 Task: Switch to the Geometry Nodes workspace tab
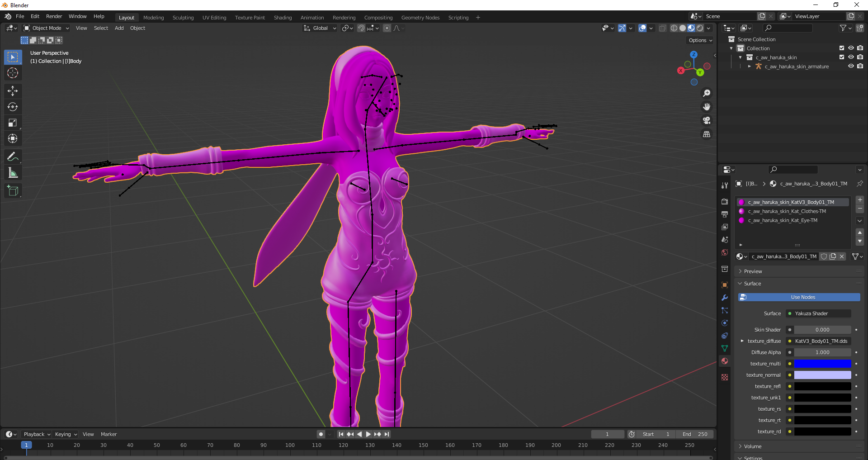click(420, 18)
